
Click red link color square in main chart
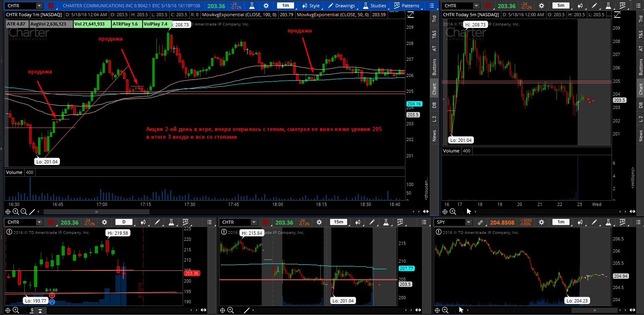(51, 6)
